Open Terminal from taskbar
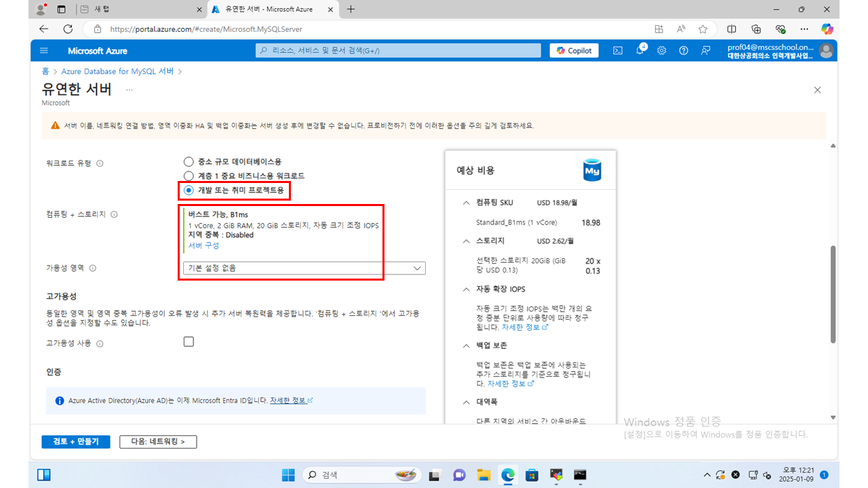 point(580,474)
